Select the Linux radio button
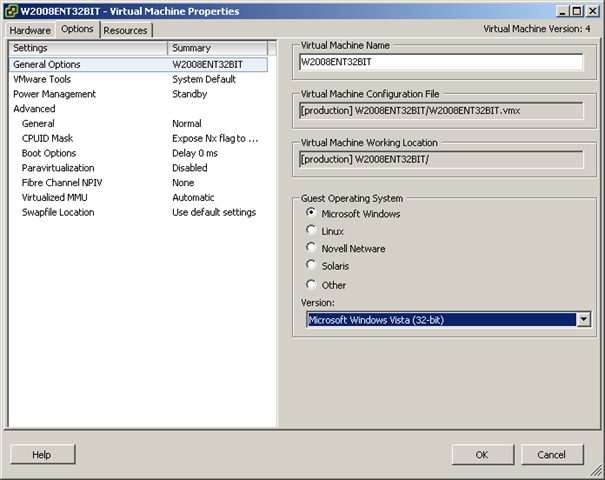The height and width of the screenshot is (480, 605). click(312, 231)
